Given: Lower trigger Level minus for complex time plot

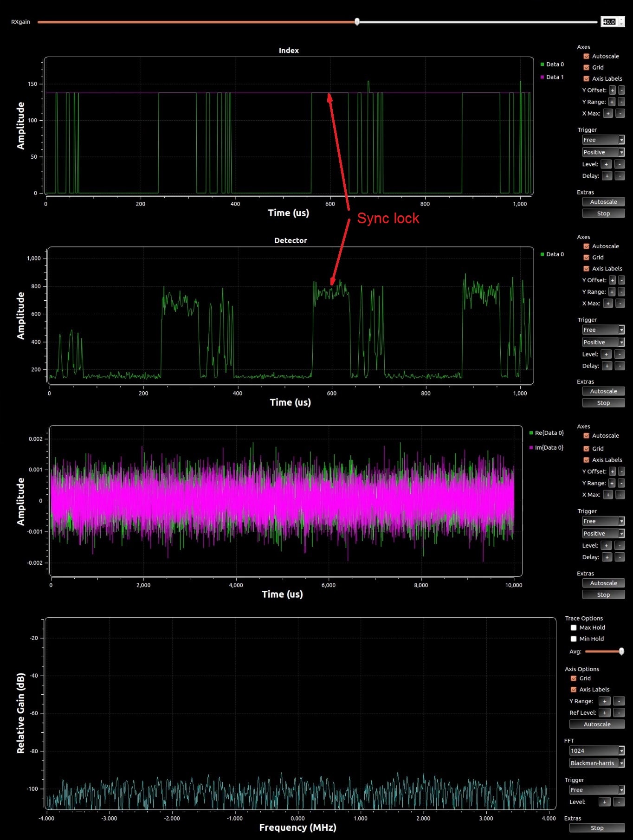Looking at the screenshot, I should point(620,546).
